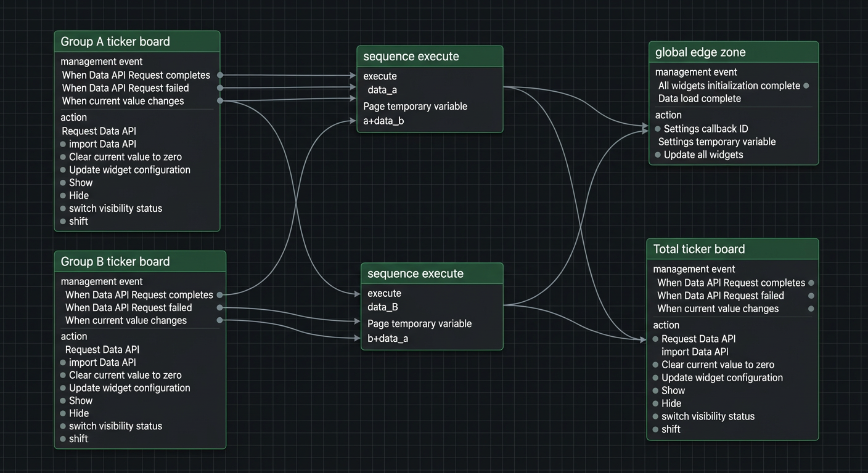This screenshot has width=868, height=473.
Task: Click 'switch visibility status' in Total ticker board
Action: tap(708, 416)
